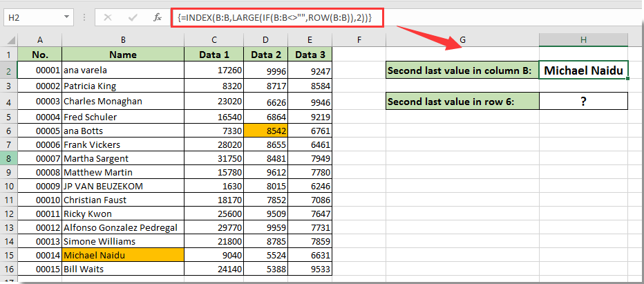Image resolution: width=644 pixels, height=284 pixels.
Task: Select the cell containing Bill Waits
Action: pyautogui.click(x=123, y=269)
